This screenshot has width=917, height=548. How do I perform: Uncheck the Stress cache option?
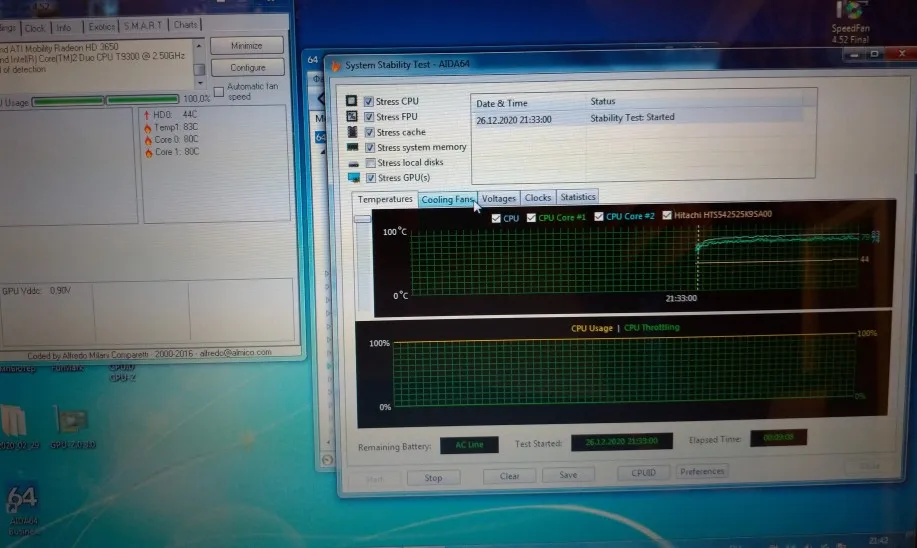coord(370,132)
